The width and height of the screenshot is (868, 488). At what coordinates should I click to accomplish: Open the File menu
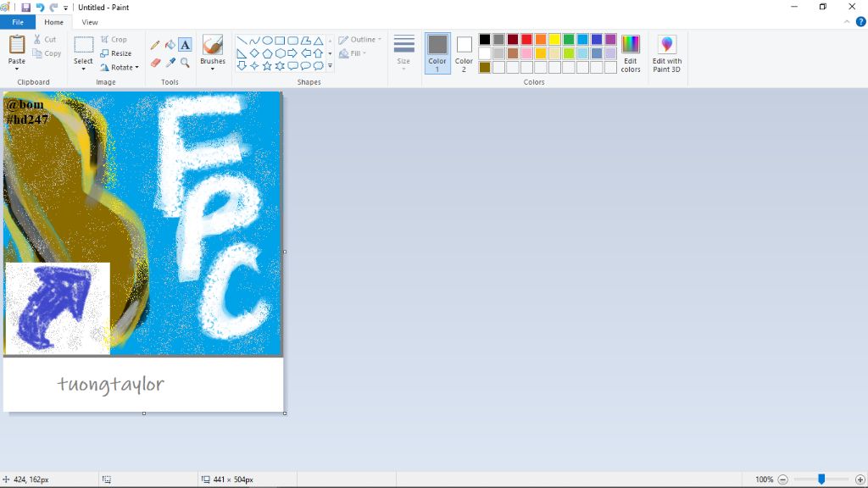[x=18, y=22]
